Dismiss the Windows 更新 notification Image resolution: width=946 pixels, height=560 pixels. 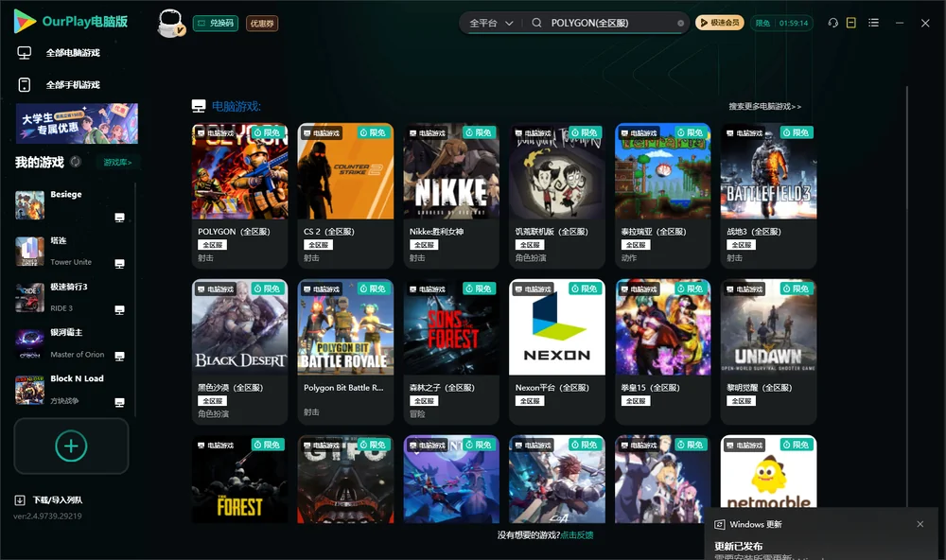[x=920, y=524]
